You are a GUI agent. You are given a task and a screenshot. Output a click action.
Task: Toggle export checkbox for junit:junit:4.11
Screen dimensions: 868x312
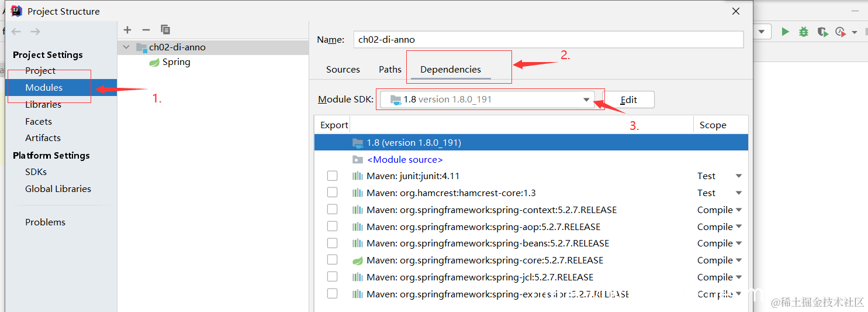coord(332,176)
